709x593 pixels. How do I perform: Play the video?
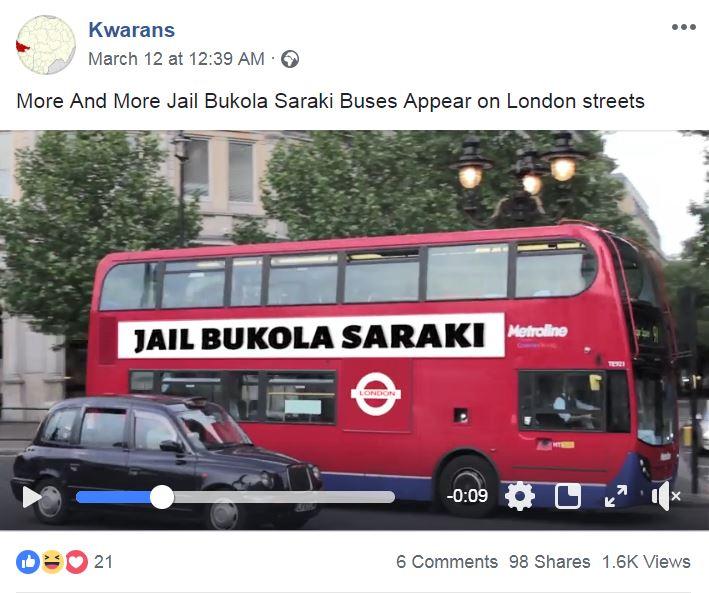point(32,497)
